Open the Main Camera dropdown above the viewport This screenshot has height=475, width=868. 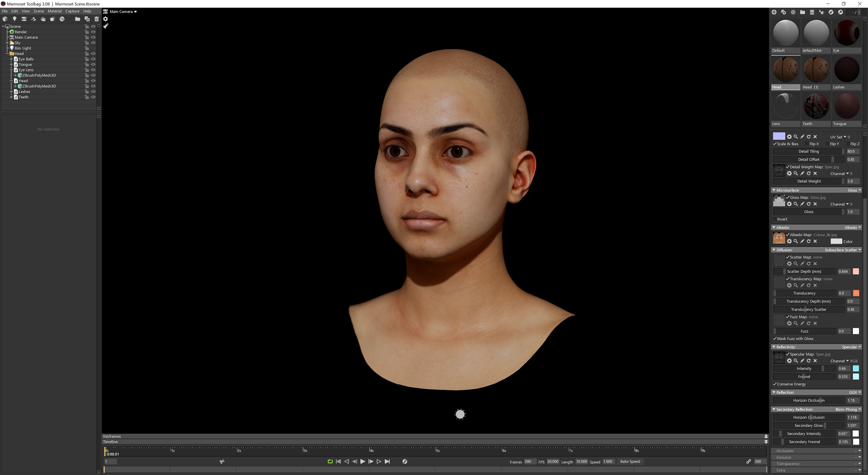[120, 11]
